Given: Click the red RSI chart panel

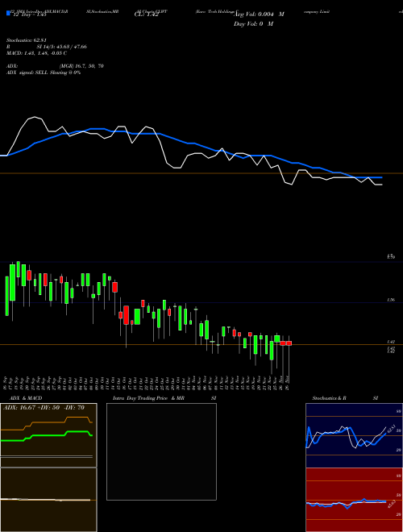Looking at the screenshot, I should point(354,500).
